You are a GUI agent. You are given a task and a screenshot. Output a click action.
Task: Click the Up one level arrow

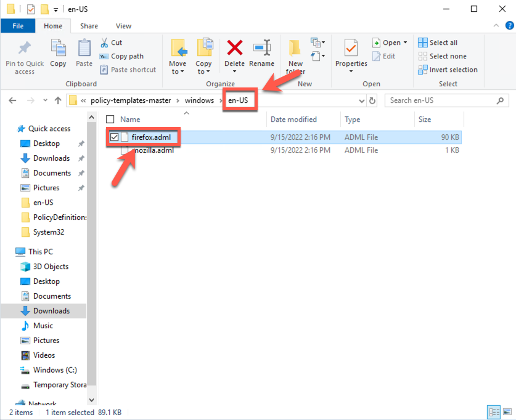click(58, 100)
